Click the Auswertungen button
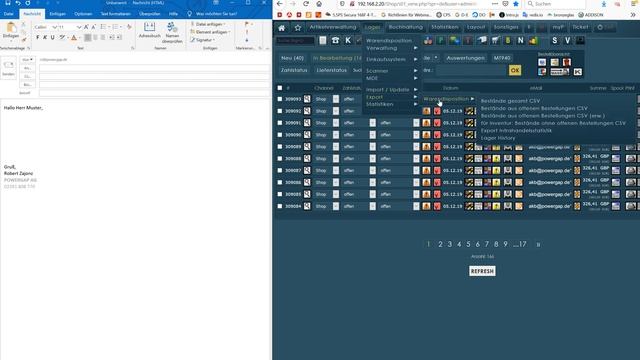The height and width of the screenshot is (360, 640). point(465,58)
